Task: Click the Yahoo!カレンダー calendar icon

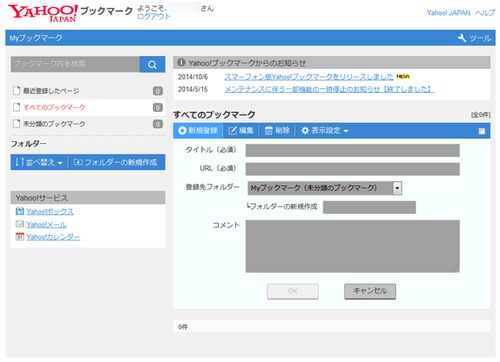Action: click(x=20, y=236)
